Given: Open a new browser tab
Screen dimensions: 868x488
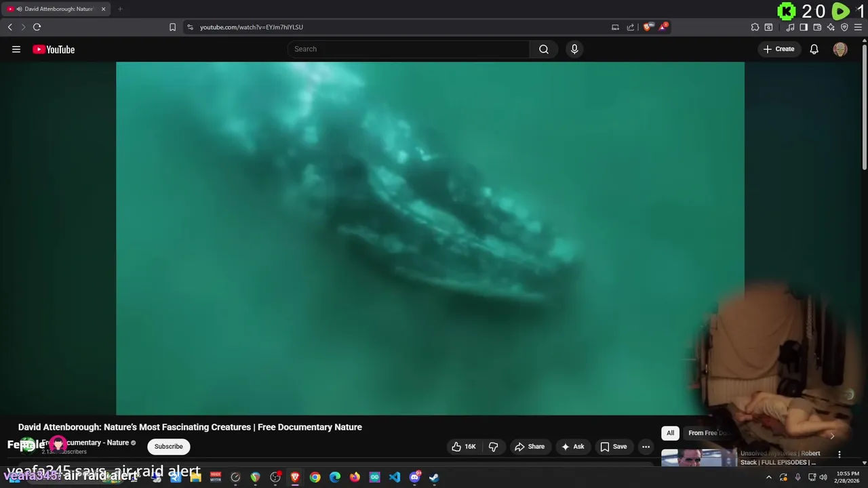Looking at the screenshot, I should coord(119,9).
